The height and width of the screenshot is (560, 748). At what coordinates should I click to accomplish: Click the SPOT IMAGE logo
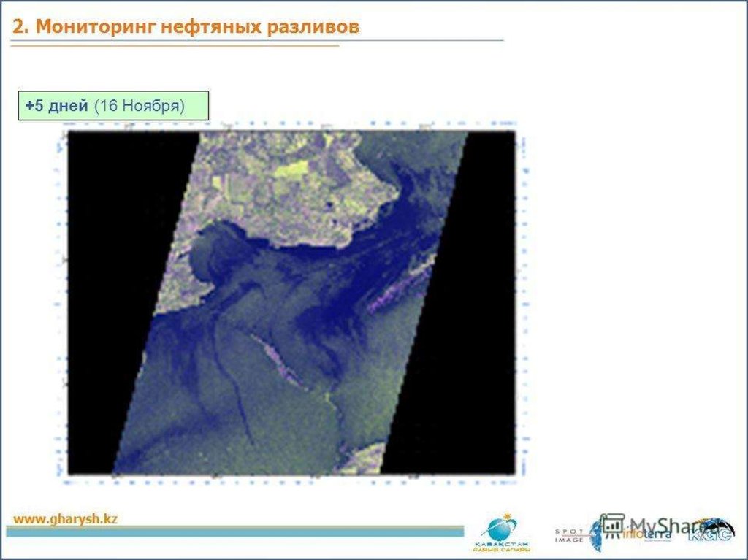click(570, 535)
